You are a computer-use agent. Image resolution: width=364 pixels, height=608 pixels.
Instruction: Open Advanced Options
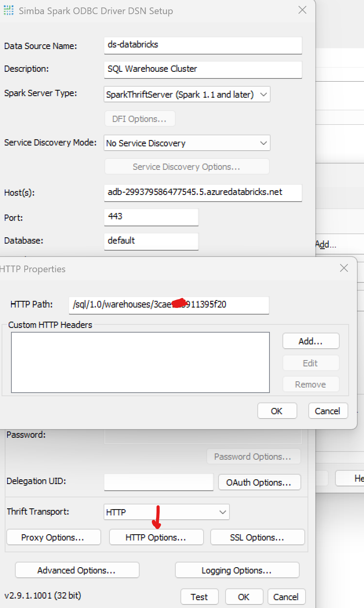(x=77, y=570)
